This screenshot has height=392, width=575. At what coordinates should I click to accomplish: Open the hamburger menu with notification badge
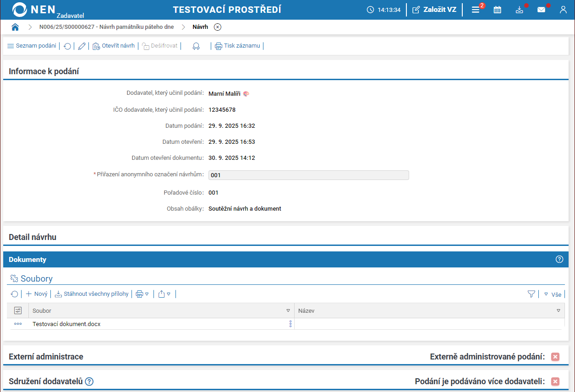pyautogui.click(x=476, y=10)
